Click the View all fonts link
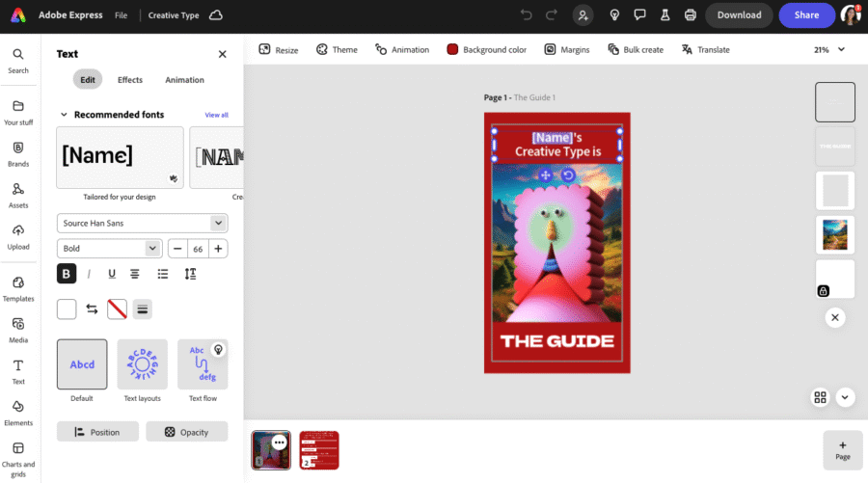Viewport: 868px width, 483px height. (x=216, y=115)
